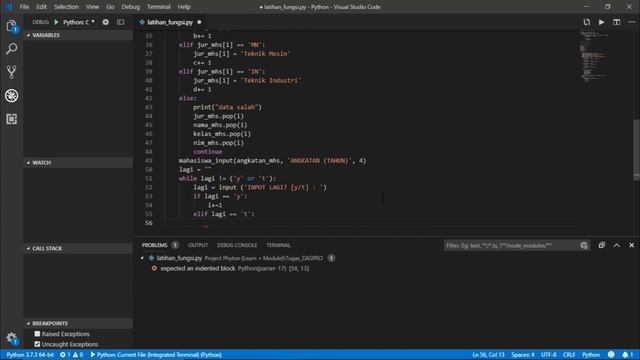
Task: Collapse the latihan_fungsi.py problems group
Action: click(x=142, y=258)
